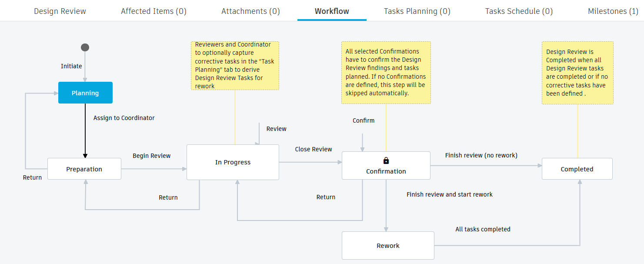The width and height of the screenshot is (644, 264).
Task: Click the yellow note about corrective tasks capture
Action: tap(235, 65)
